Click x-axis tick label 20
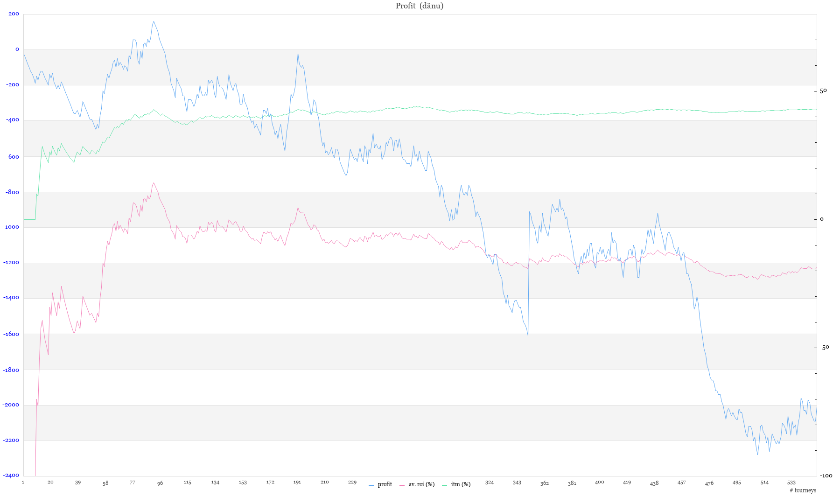840x504 pixels. pyautogui.click(x=50, y=483)
